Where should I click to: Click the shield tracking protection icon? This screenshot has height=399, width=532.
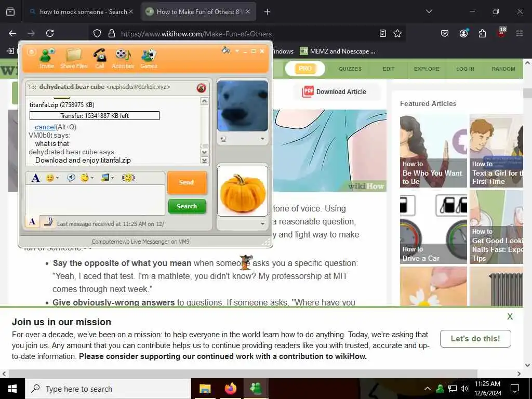97,33
